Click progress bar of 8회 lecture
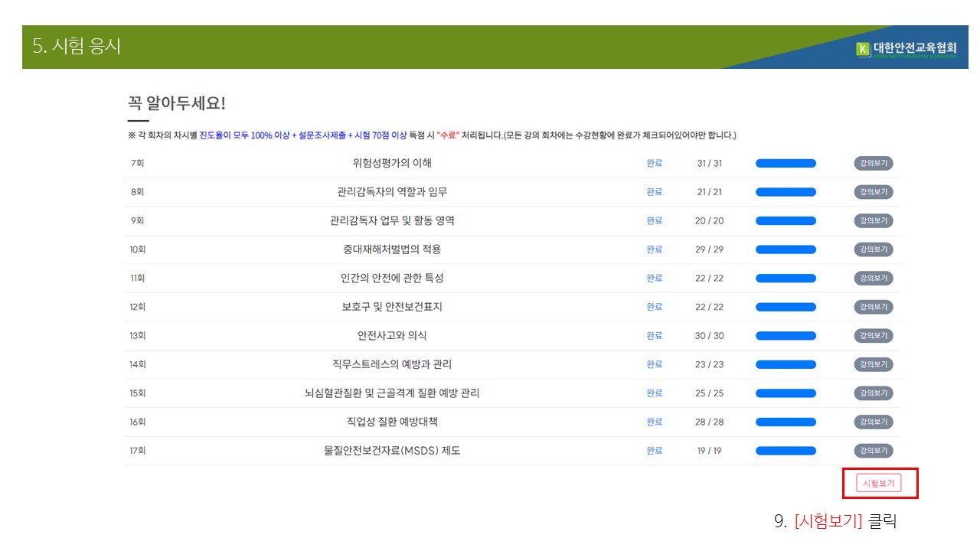Screen dimensions: 980x551 coord(786,192)
